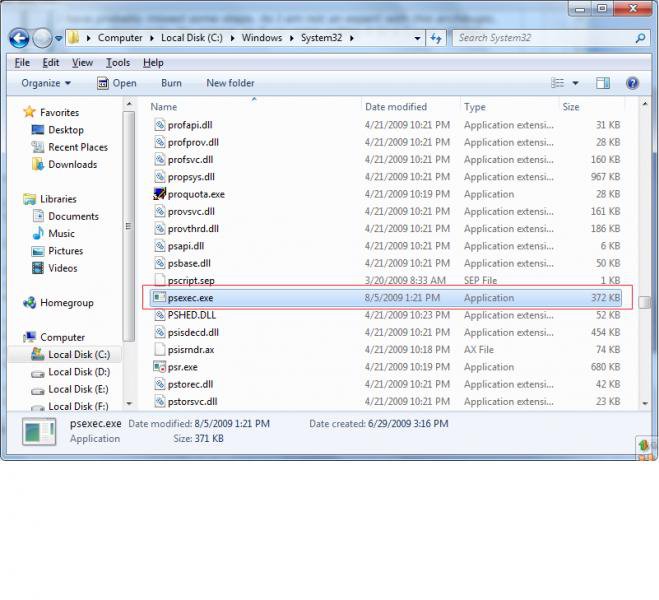Viewport: 659px width, 600px height.
Task: Click the search magnifier icon
Action: [x=640, y=38]
